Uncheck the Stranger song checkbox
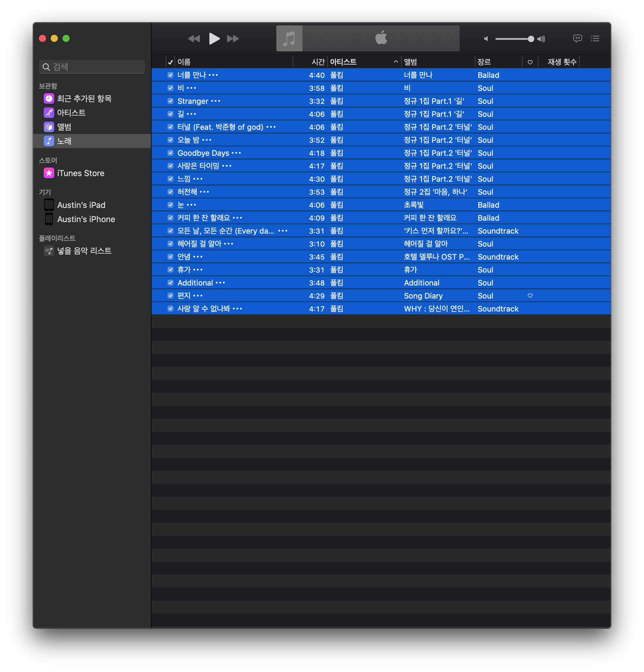The width and height of the screenshot is (644, 672). click(170, 101)
